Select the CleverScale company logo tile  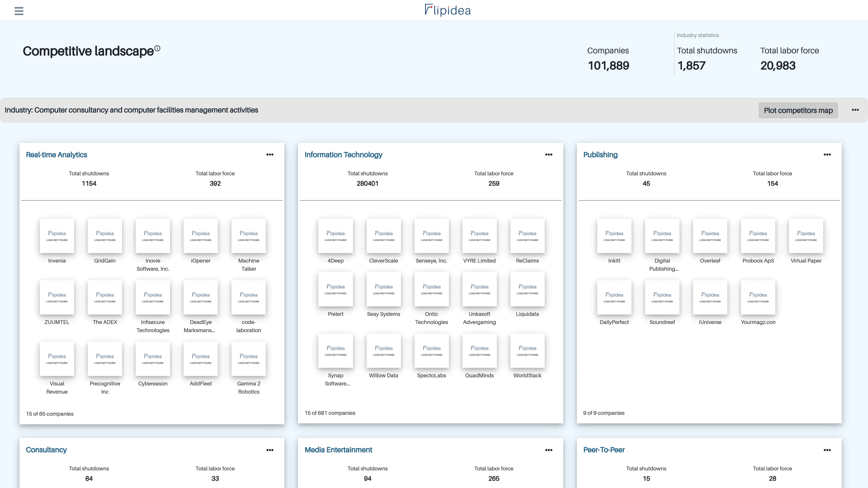[x=384, y=236]
